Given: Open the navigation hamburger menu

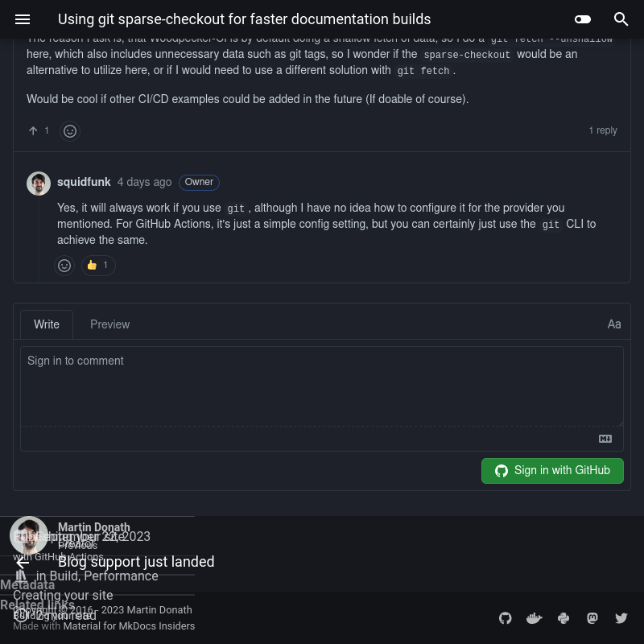Looking at the screenshot, I should [23, 19].
